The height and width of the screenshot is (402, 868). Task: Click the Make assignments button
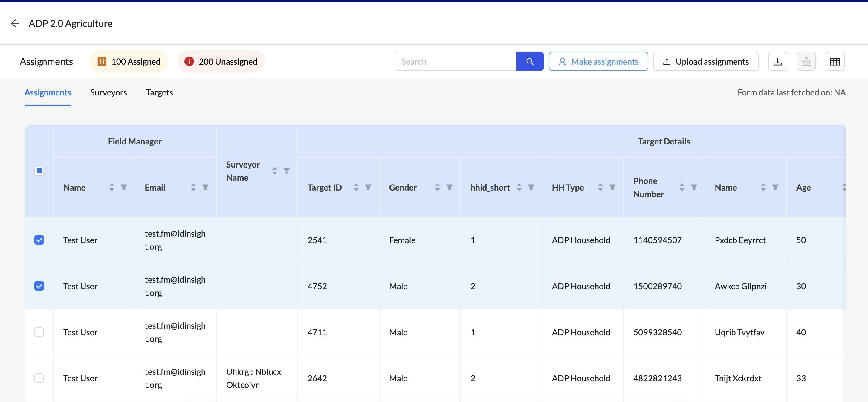click(x=598, y=61)
